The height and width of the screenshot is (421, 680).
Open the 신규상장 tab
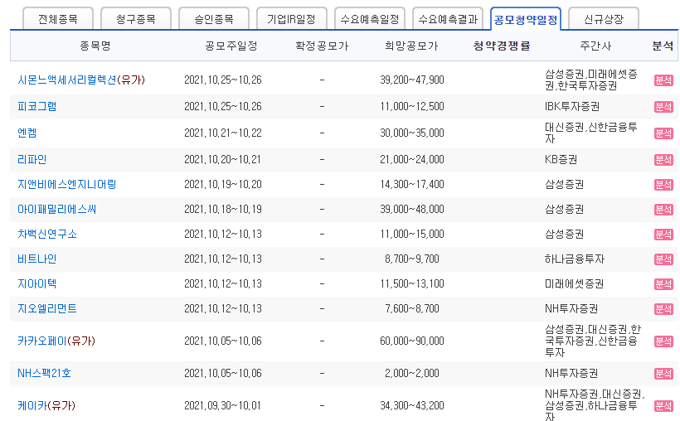point(603,19)
